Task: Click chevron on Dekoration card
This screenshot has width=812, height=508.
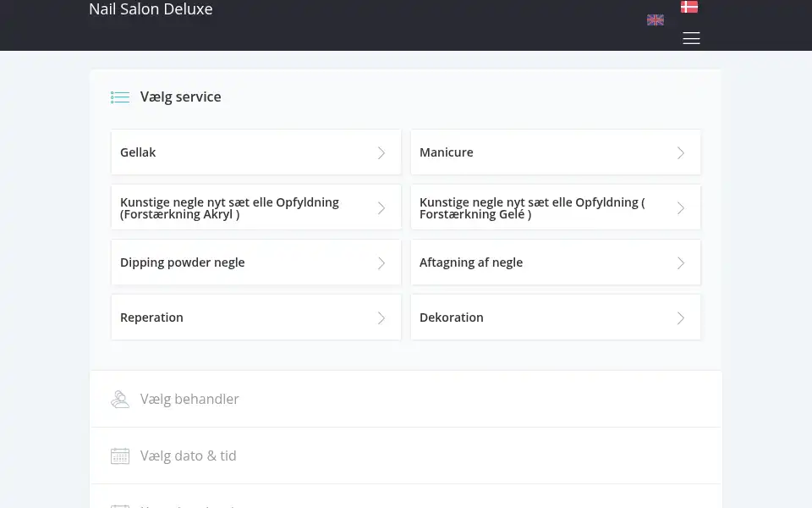Action: pyautogui.click(x=681, y=317)
